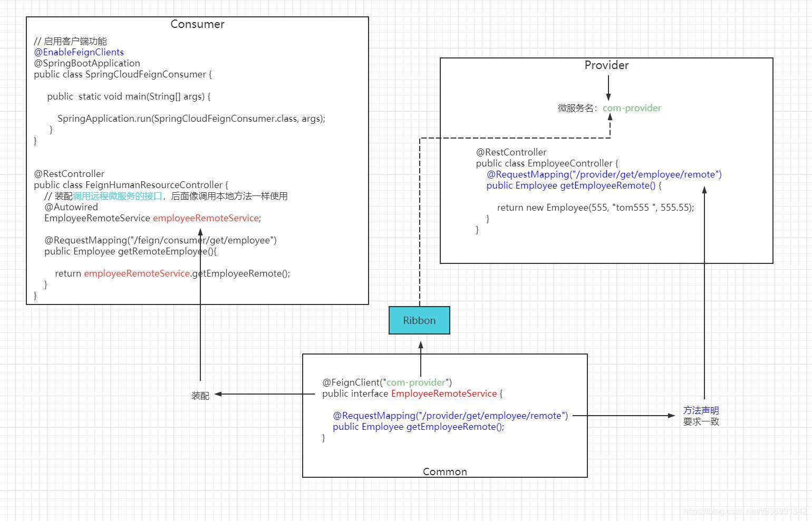Viewport: 812px width, 521px height.
Task: Click the @SpringBootApplication line
Action: [87, 63]
